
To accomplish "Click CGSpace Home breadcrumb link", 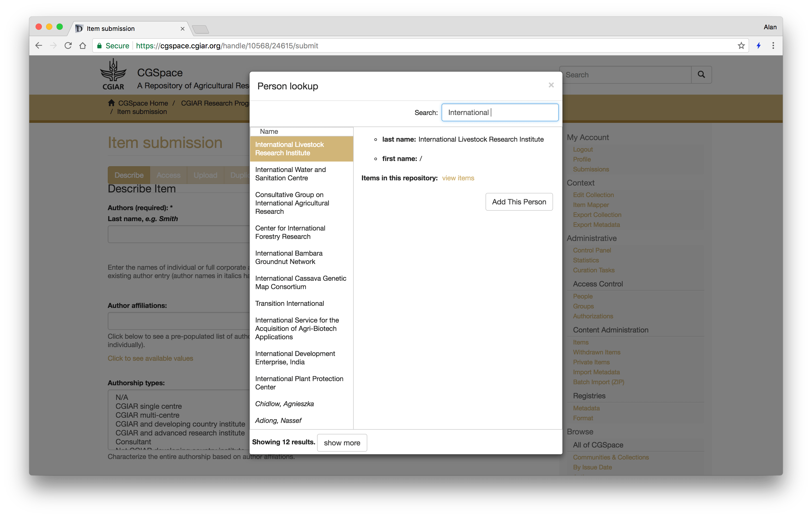I will coord(143,103).
